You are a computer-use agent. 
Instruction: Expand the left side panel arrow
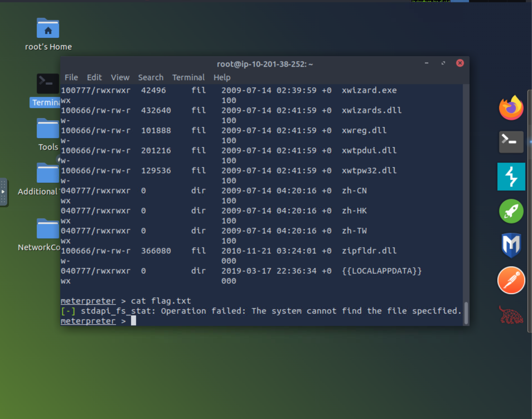pyautogui.click(x=3, y=192)
